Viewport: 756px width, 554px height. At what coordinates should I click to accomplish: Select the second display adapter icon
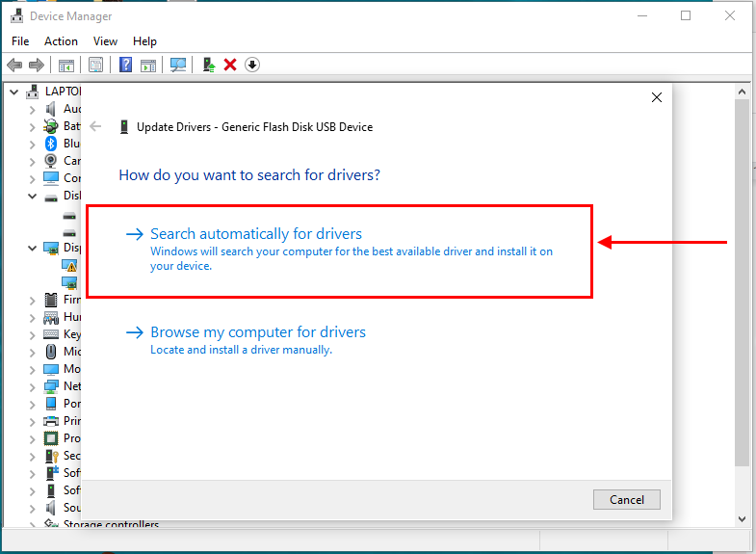click(x=69, y=282)
